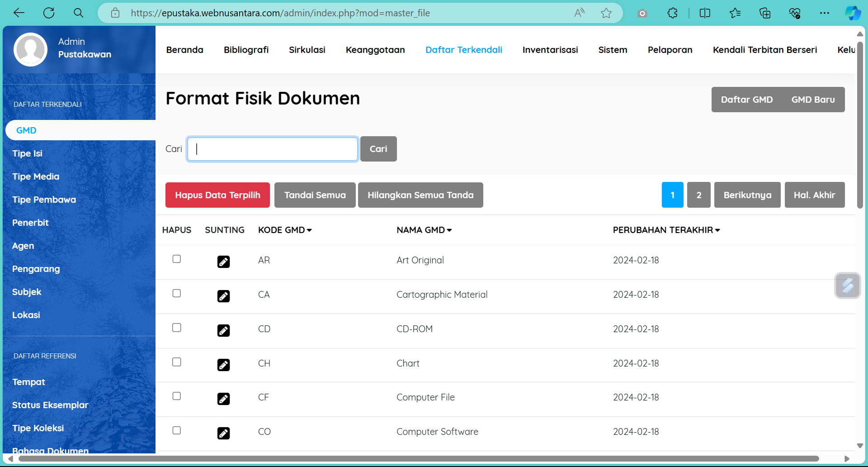Click GMD Baru button
Image resolution: width=868 pixels, height=467 pixels.
pyautogui.click(x=813, y=100)
